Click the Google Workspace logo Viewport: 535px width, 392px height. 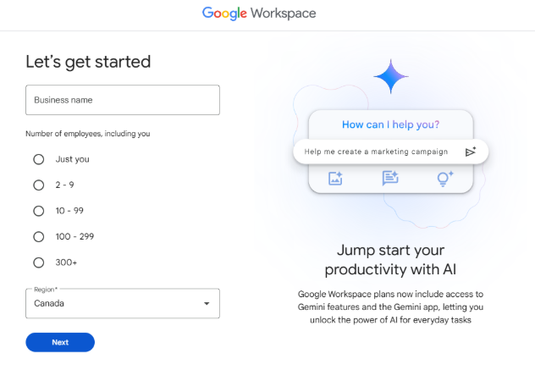259,14
